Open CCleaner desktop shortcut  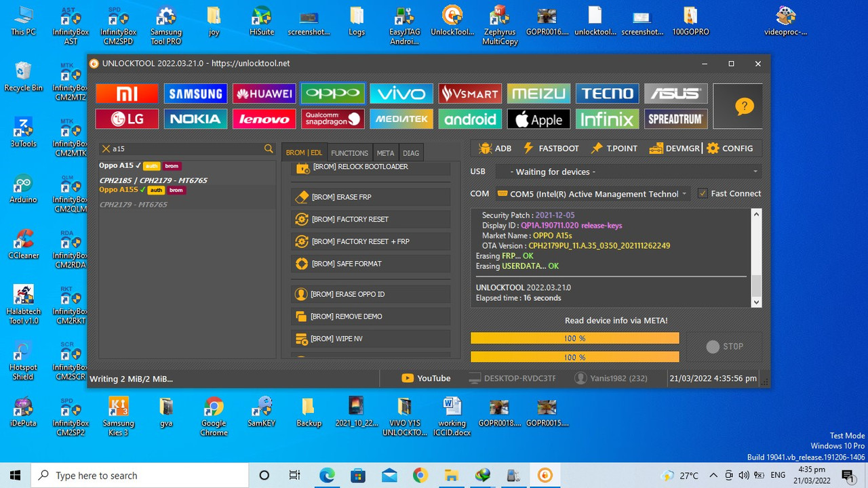point(23,244)
